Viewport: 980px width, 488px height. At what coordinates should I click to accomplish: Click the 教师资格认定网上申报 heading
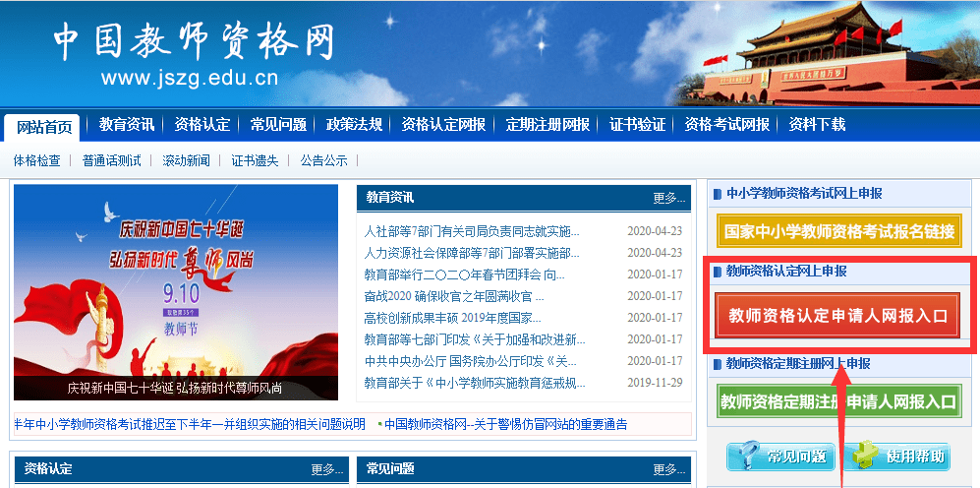tap(786, 271)
